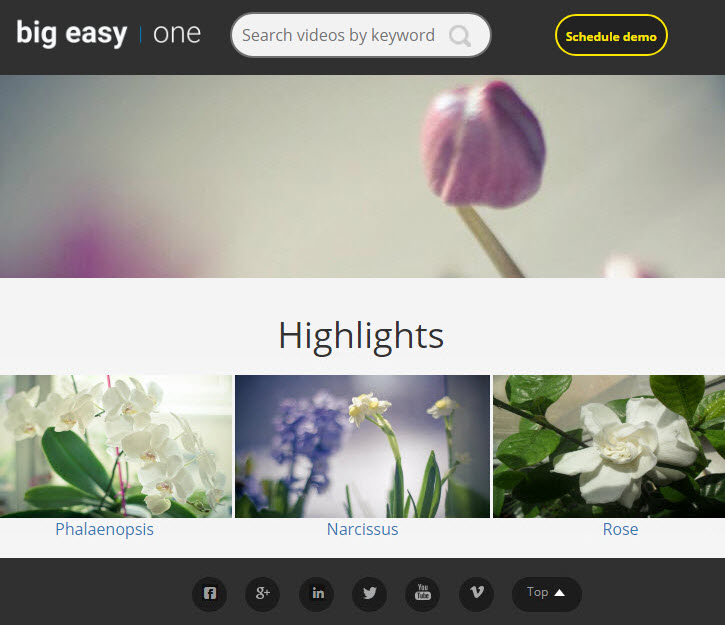Image resolution: width=725 pixels, height=625 pixels.
Task: Select the Narcissus flower thumbnail
Action: [362, 446]
